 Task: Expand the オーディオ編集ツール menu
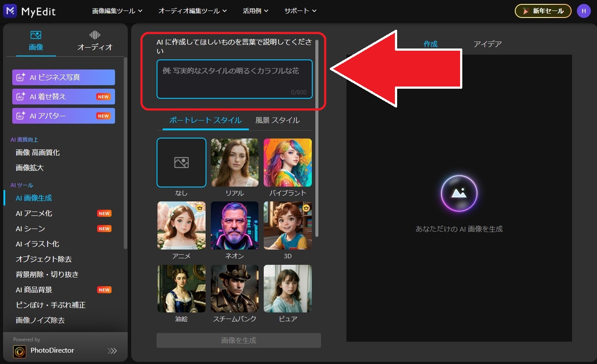[193, 11]
